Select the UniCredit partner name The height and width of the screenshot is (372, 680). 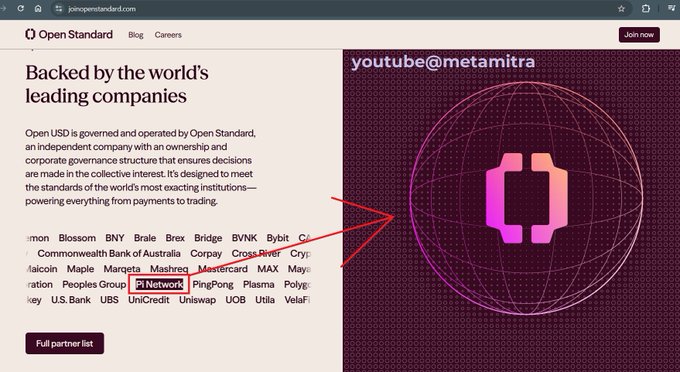[x=149, y=300]
